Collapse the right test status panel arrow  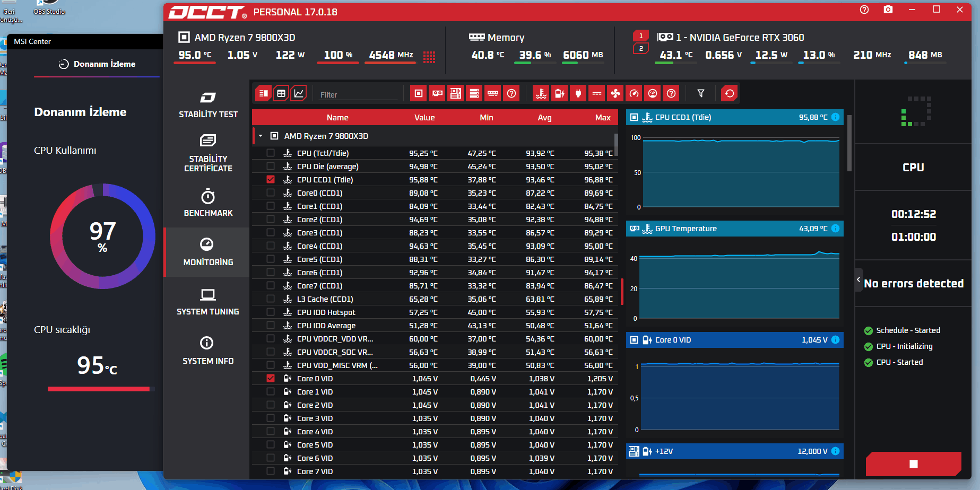coord(859,279)
